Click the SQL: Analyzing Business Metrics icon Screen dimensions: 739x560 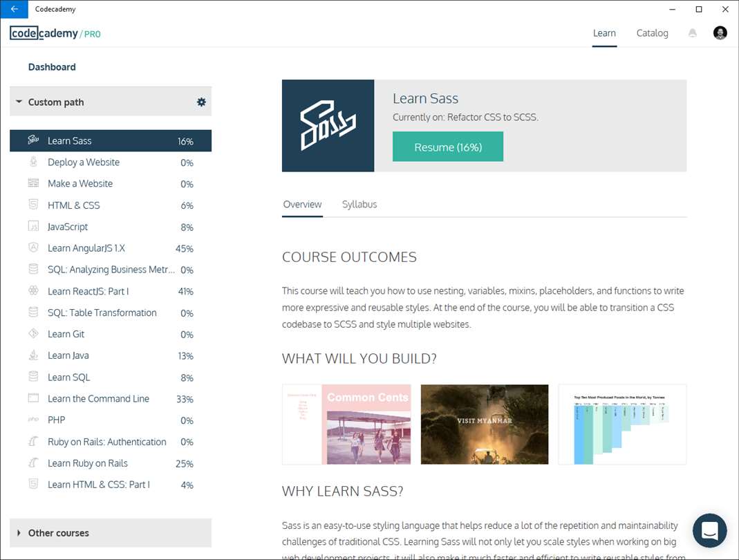(33, 269)
